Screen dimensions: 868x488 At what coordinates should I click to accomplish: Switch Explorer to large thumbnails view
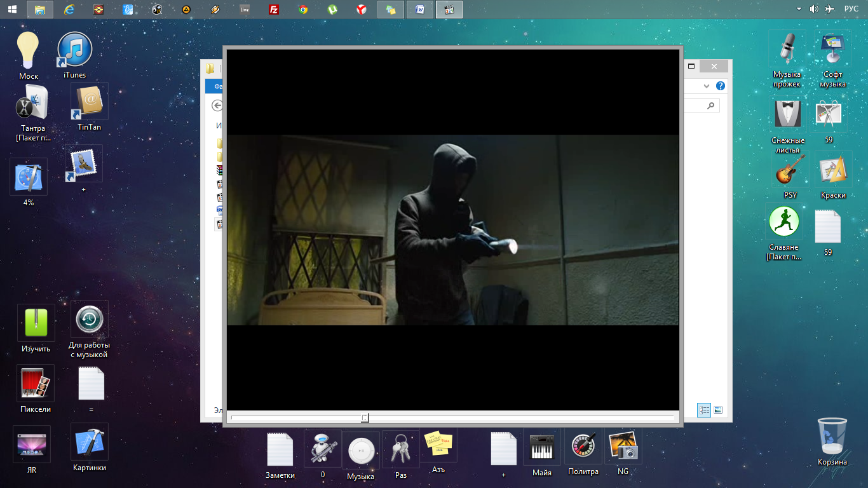[718, 410]
